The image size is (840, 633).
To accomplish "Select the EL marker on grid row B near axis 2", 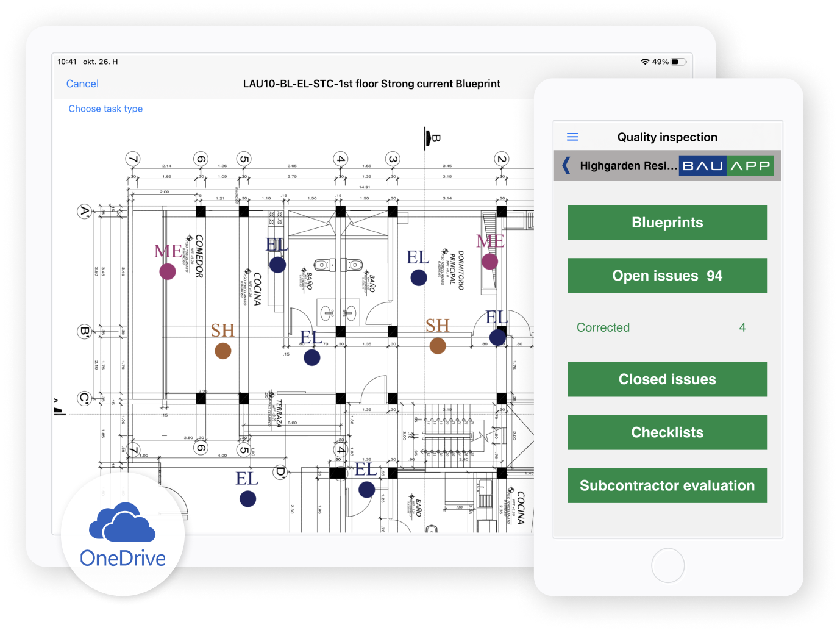I will point(498,337).
